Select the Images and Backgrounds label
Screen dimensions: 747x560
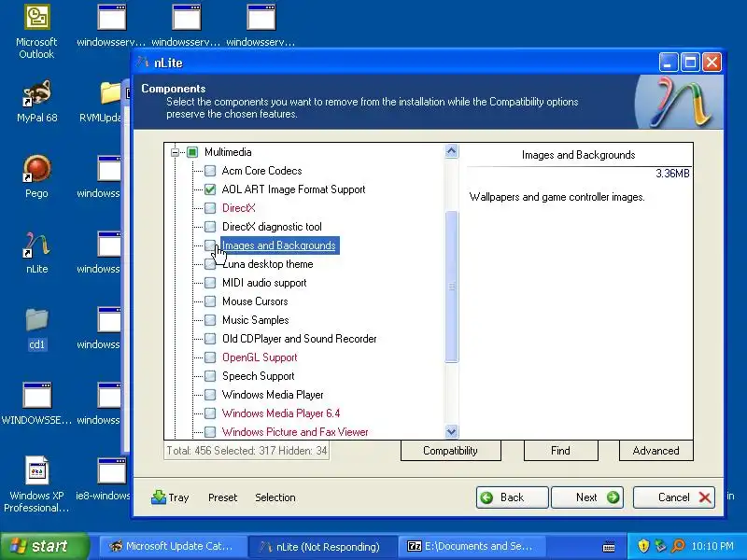279,245
